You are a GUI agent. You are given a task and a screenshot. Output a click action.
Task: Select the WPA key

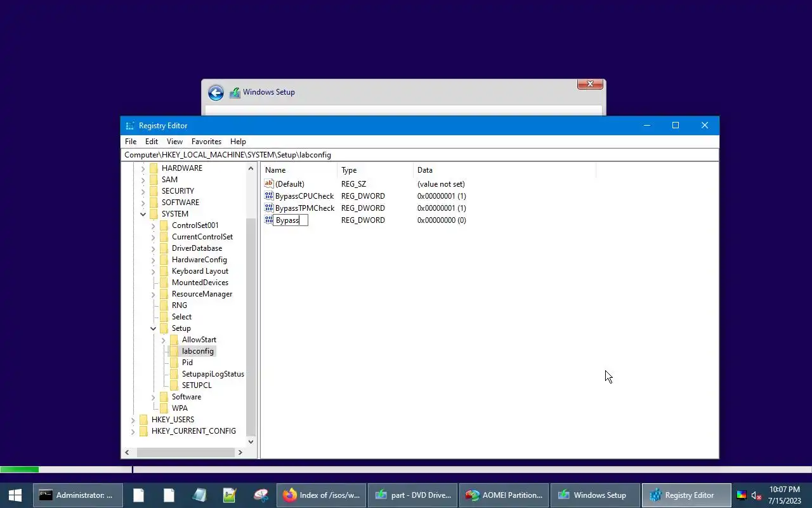pos(180,408)
